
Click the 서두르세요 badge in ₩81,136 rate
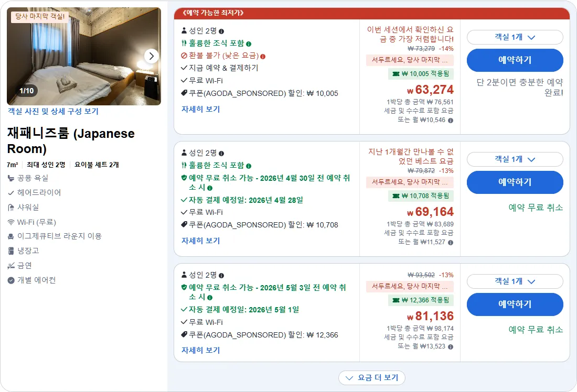point(410,286)
